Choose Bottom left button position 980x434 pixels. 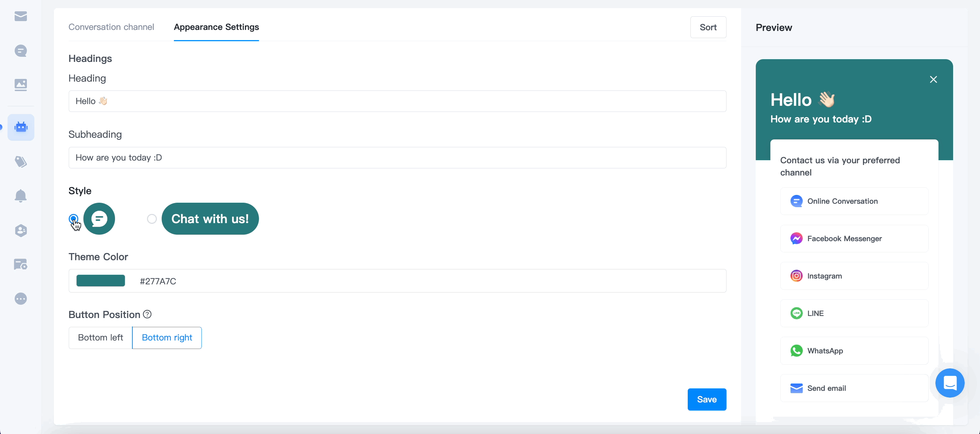[x=100, y=337]
